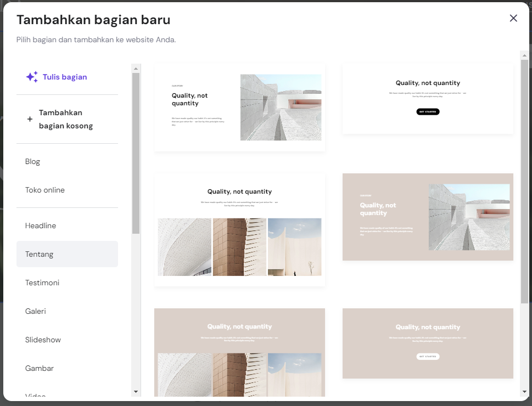Viewport: 532px width, 406px height.
Task: Open the Toko online section list
Action: click(x=45, y=190)
